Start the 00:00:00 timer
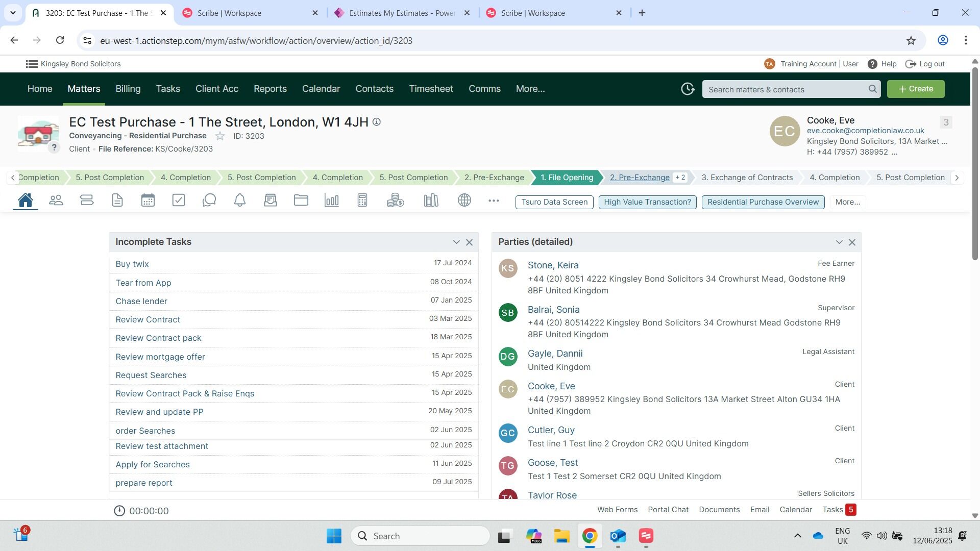 119,511
